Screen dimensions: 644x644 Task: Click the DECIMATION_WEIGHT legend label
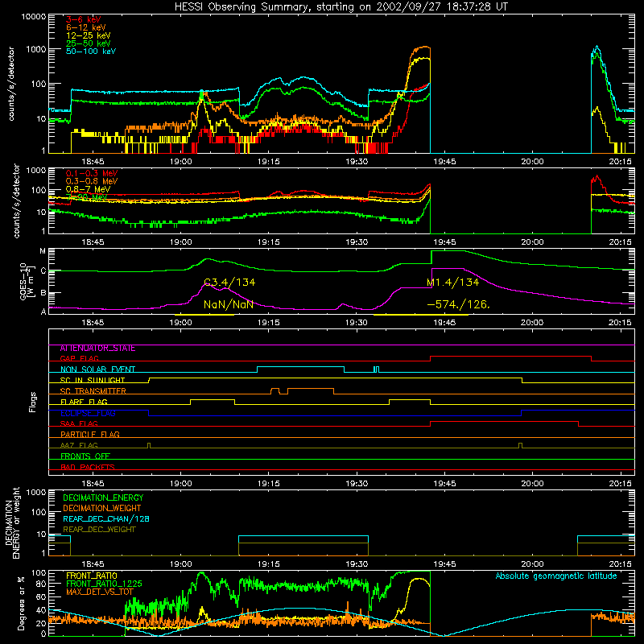click(102, 508)
